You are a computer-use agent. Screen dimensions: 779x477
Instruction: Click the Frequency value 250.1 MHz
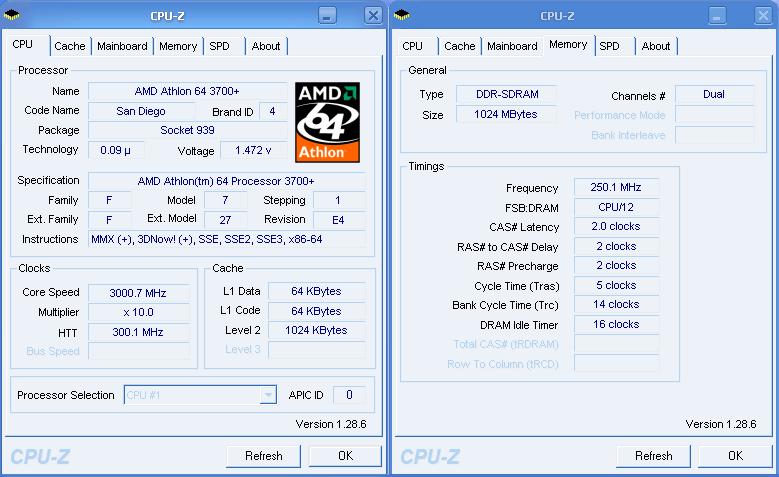(616, 187)
